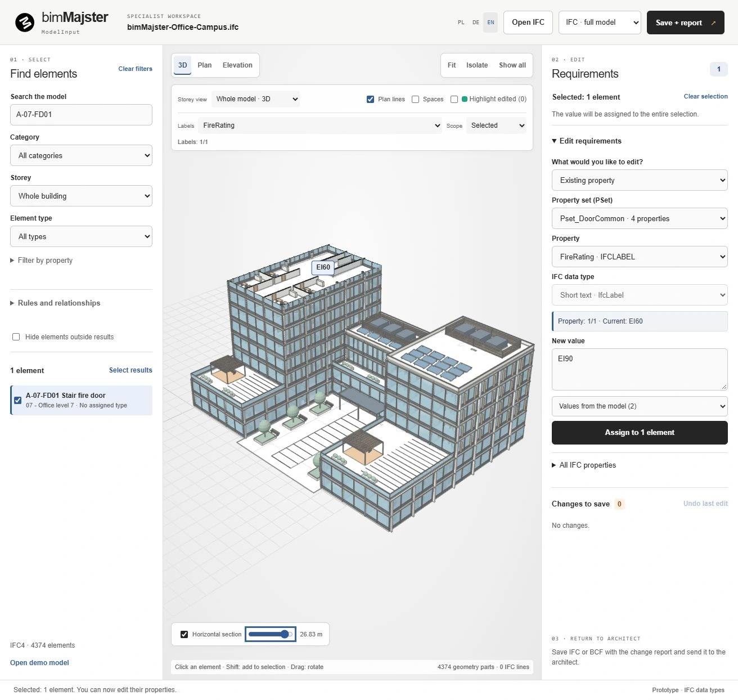Click the Show all button
Screen dimensions: 738x700
(x=512, y=65)
